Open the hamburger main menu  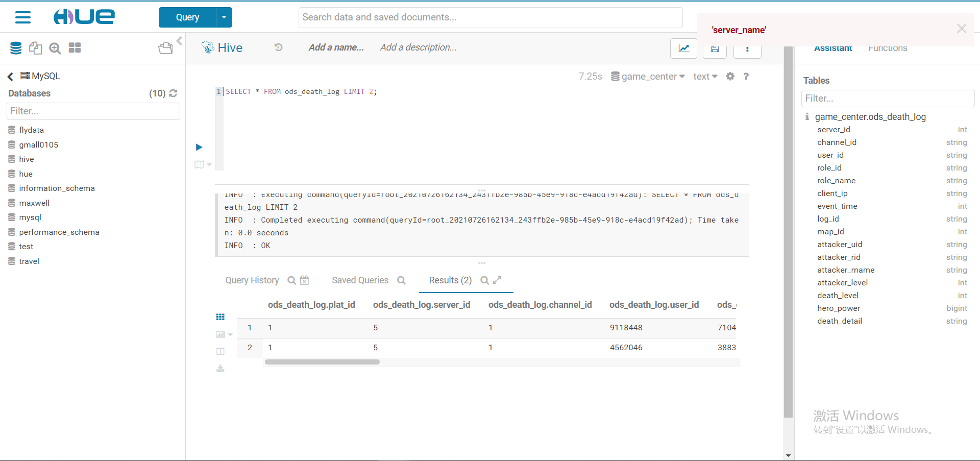23,17
